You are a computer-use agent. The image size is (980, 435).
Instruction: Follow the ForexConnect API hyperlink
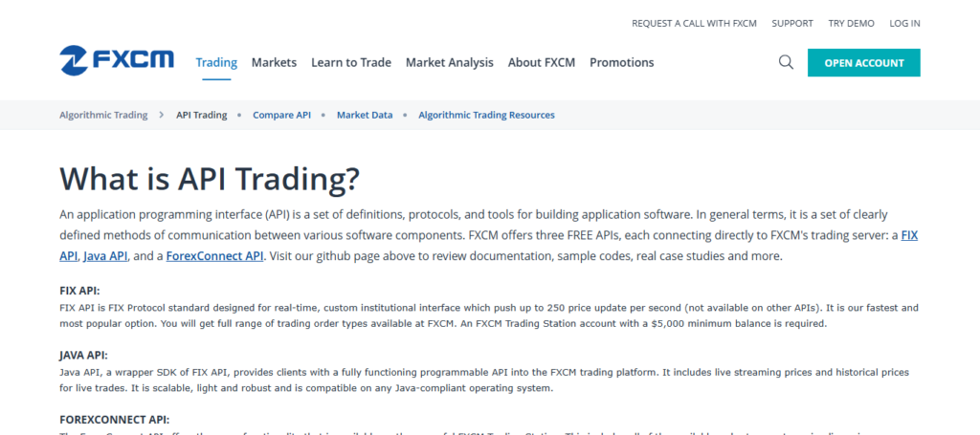pyautogui.click(x=215, y=256)
